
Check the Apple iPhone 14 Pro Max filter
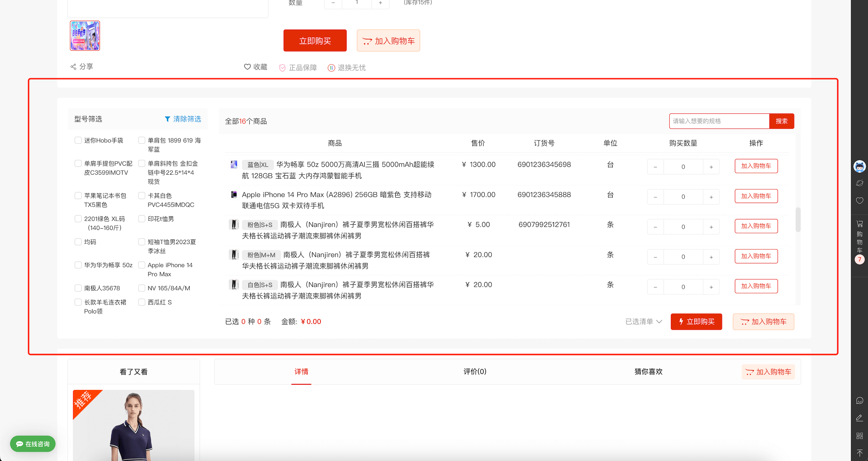(x=142, y=265)
